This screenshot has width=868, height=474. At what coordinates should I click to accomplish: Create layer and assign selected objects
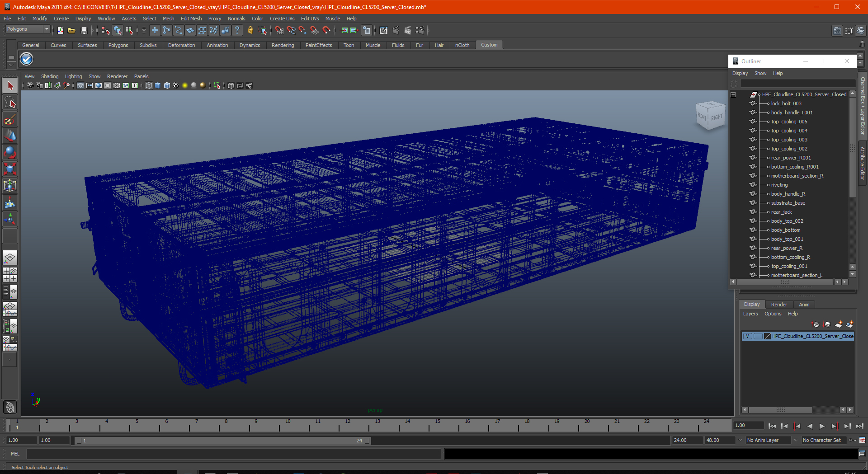850,324
